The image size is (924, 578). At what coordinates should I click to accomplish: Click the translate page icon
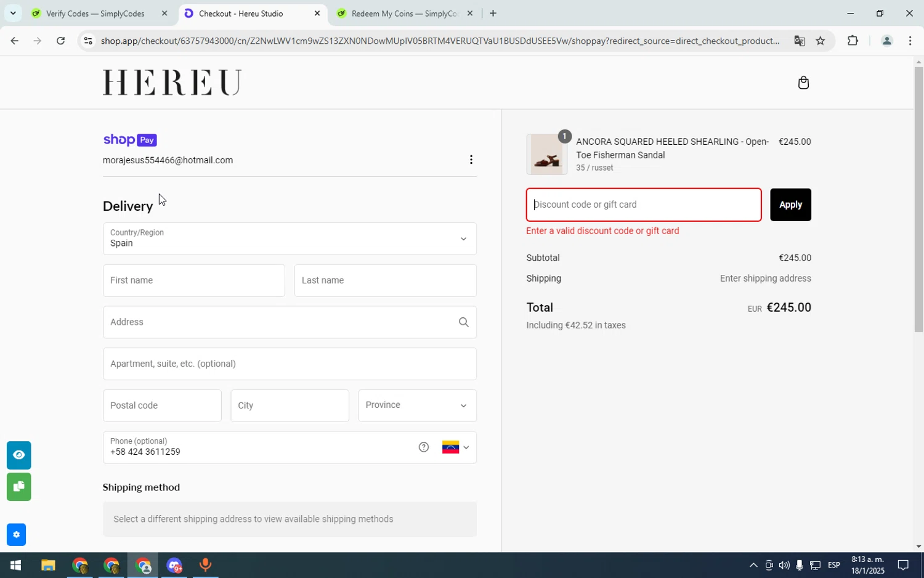(x=800, y=41)
